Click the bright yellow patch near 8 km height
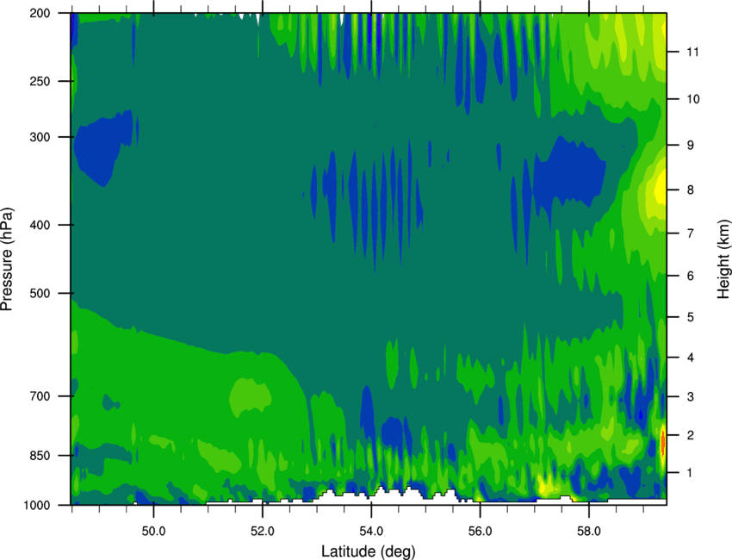Screen dimensions: 732x560 661,188
